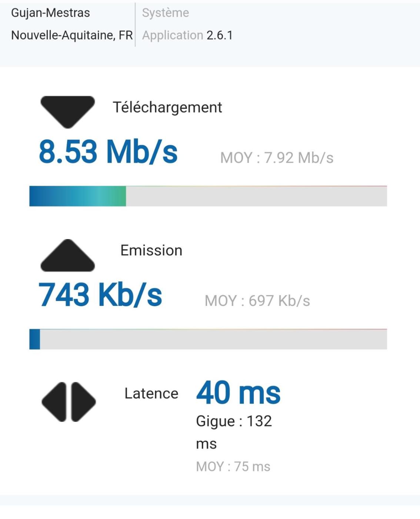This screenshot has width=420, height=519.
Task: Select the Latence label
Action: 151,393
